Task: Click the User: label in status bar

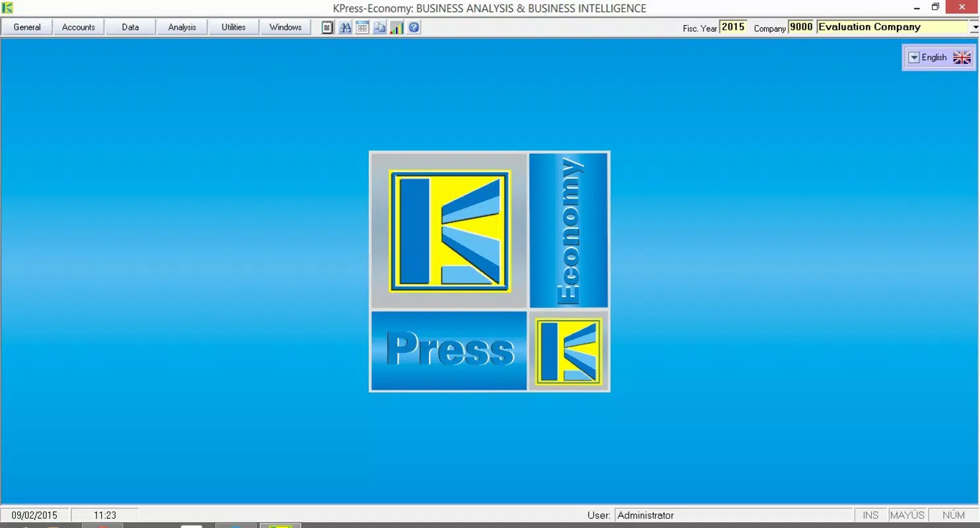Action: pyautogui.click(x=599, y=515)
